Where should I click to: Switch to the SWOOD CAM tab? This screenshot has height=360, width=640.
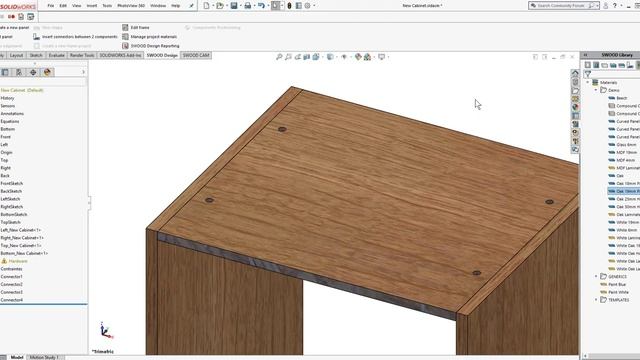pos(196,55)
